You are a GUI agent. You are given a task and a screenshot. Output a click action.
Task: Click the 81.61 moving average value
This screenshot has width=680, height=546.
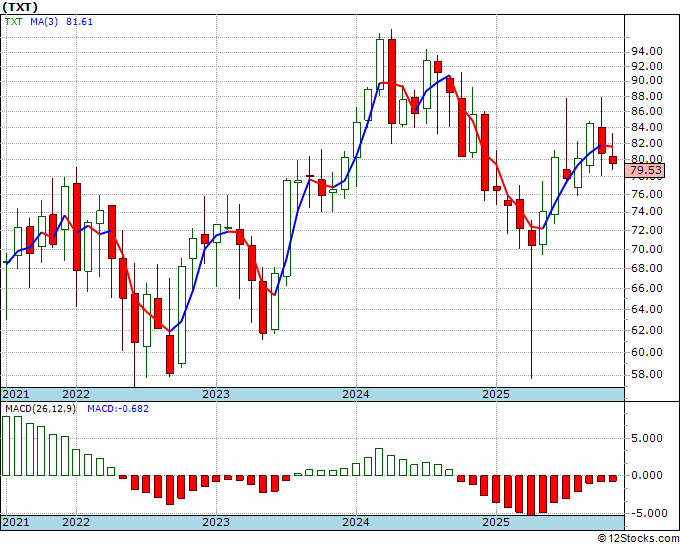pyautogui.click(x=79, y=22)
